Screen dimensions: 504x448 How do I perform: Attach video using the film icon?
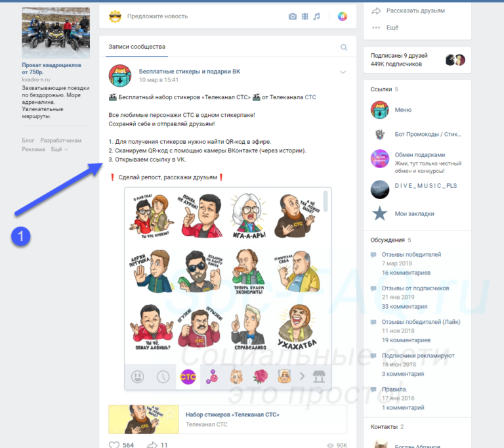pyautogui.click(x=304, y=16)
